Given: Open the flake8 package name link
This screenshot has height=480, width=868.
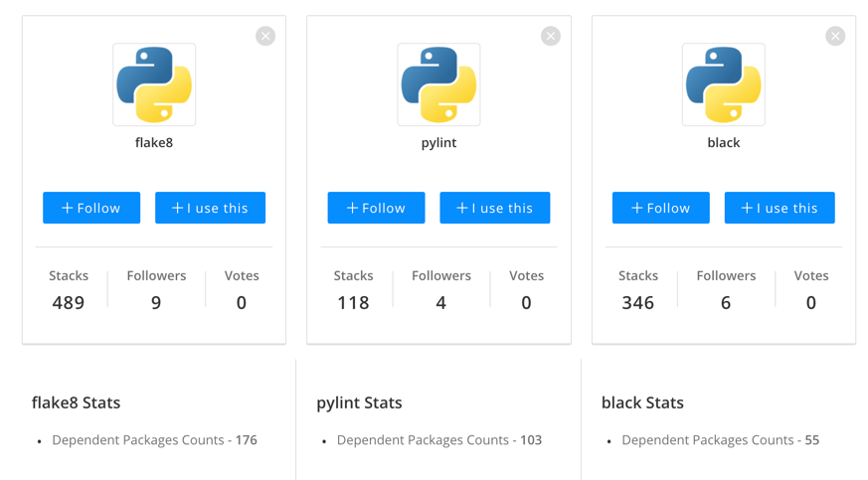Looking at the screenshot, I should [x=154, y=143].
